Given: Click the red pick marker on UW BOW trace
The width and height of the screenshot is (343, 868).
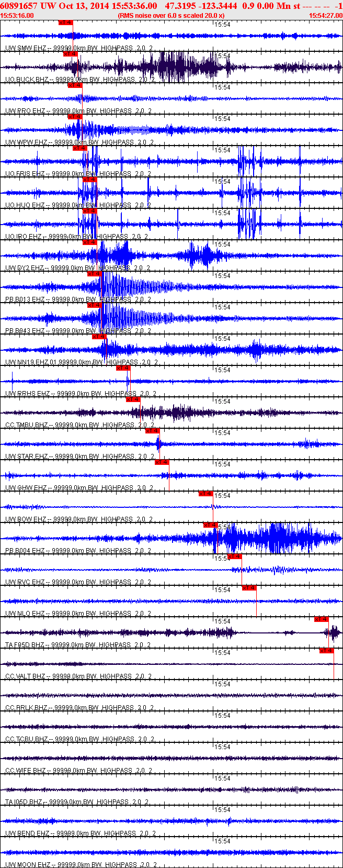Looking at the screenshot, I should (x=205, y=494).
